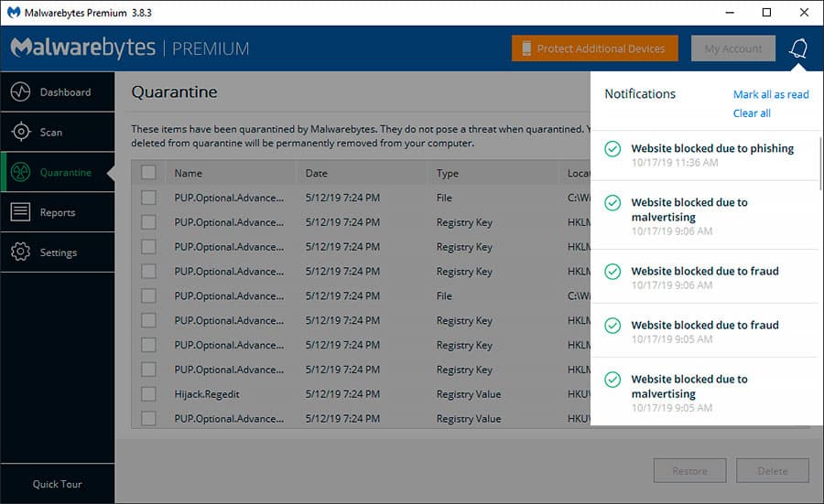This screenshot has height=504, width=824.
Task: Click the Malwarebytes logo in title bar
Action: click(x=14, y=13)
